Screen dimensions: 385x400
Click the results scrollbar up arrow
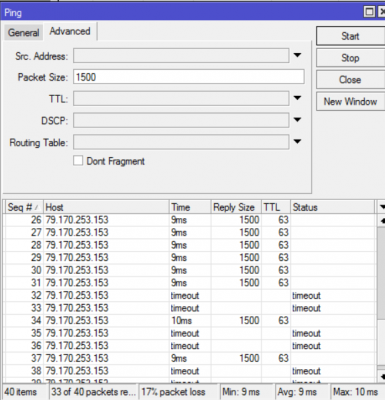[x=382, y=221]
